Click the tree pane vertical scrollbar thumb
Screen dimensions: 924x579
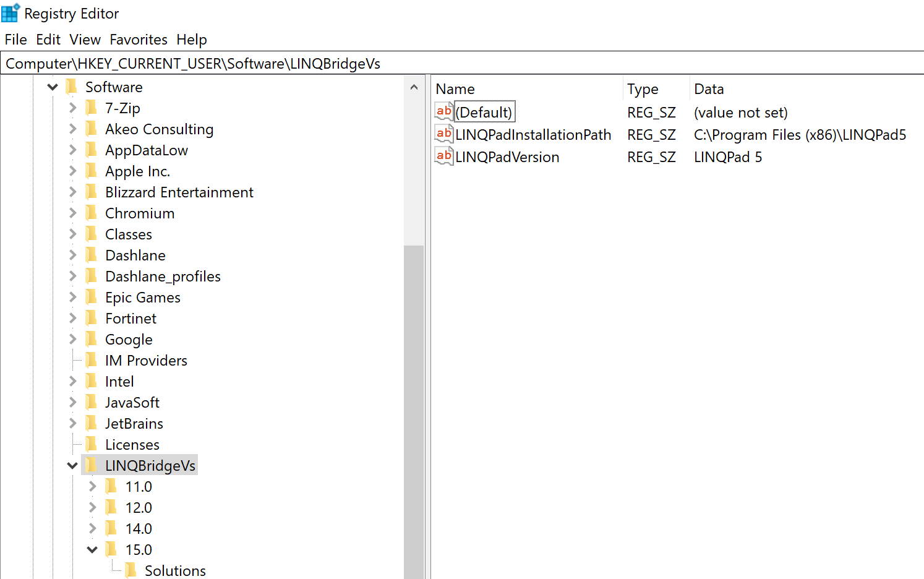tap(414, 412)
